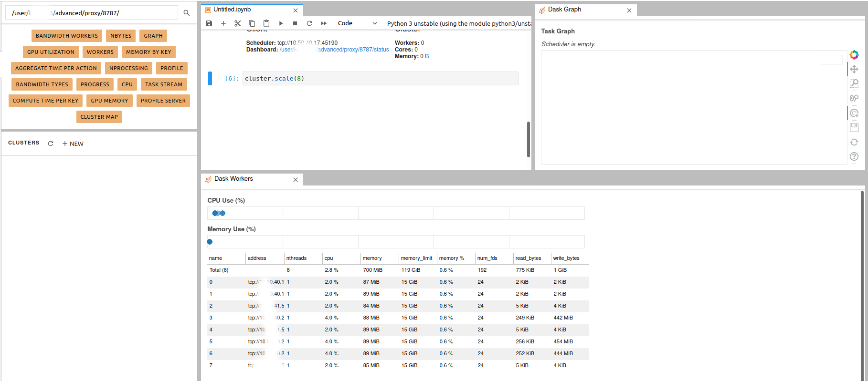Open the CLUSTER MAP dashboard

[x=99, y=117]
